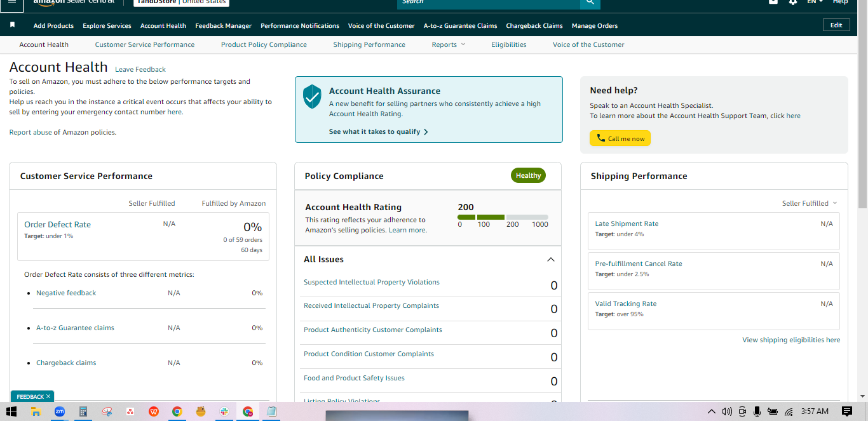868x421 pixels.
Task: Select the Product Policy Compliance tab
Action: [264, 44]
